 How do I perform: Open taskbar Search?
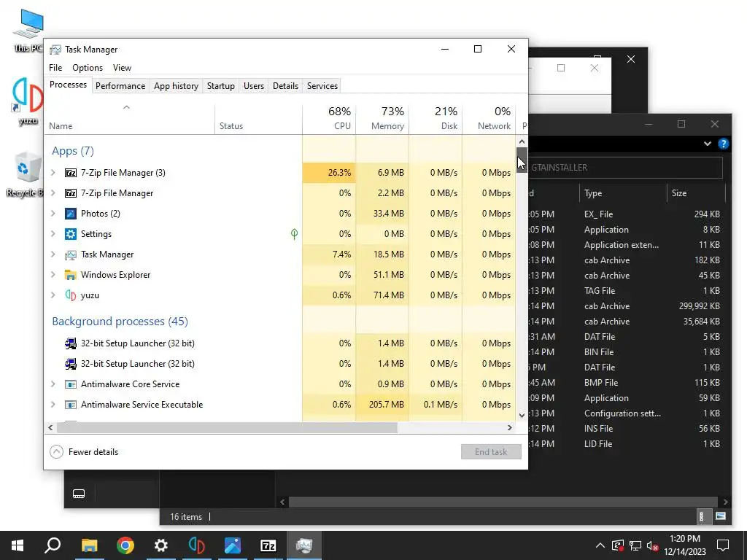53,545
